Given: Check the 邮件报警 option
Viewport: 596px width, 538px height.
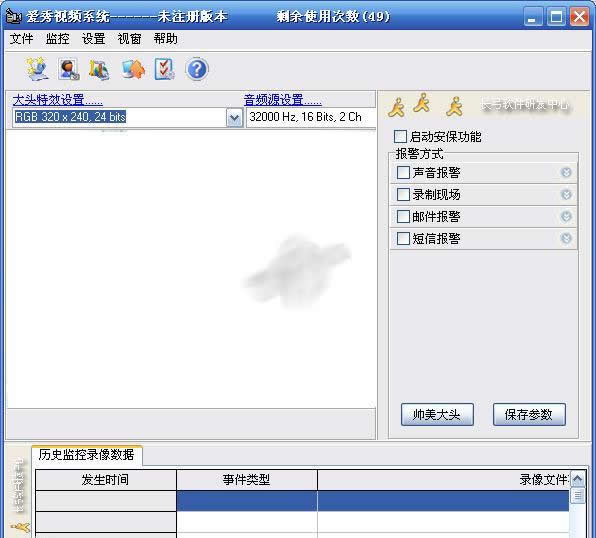Looking at the screenshot, I should (403, 216).
